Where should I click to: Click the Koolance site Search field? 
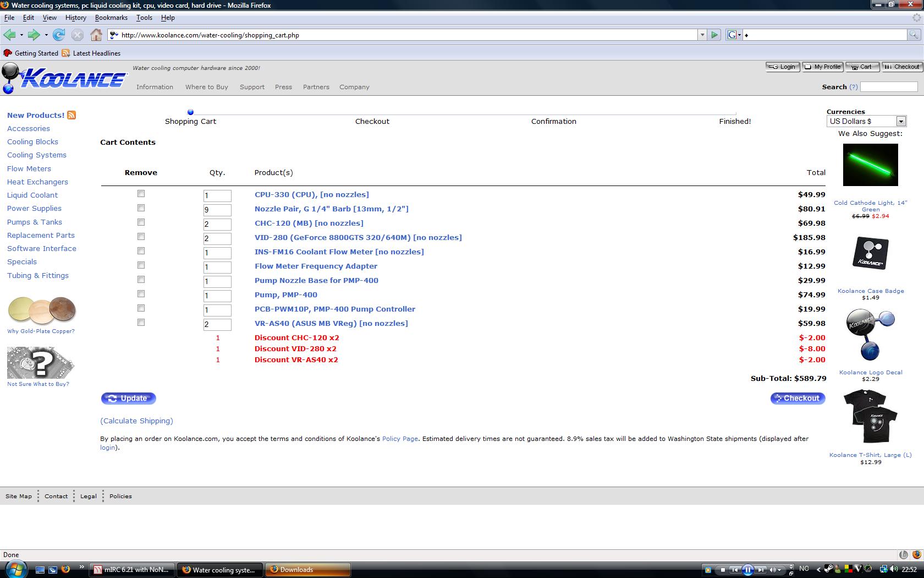(889, 87)
